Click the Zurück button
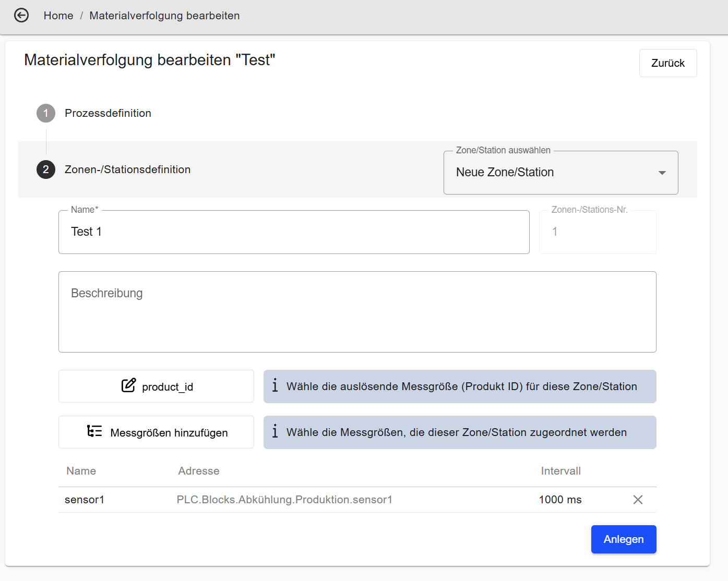This screenshot has width=728, height=581. 668,63
